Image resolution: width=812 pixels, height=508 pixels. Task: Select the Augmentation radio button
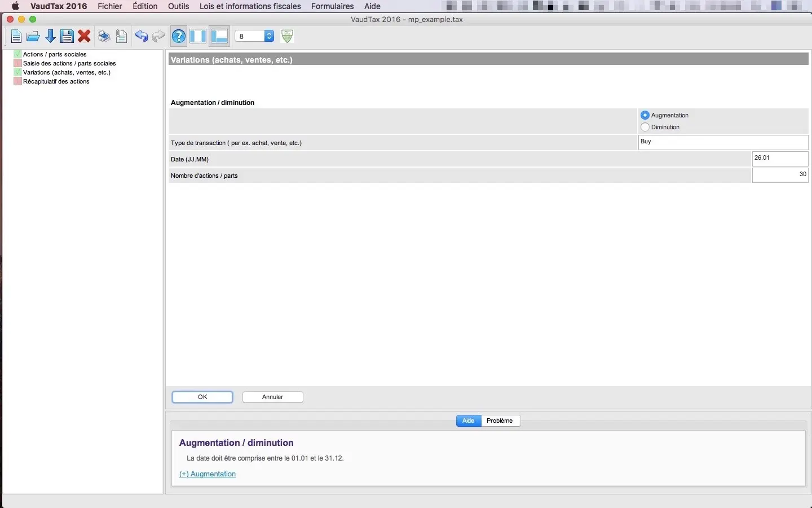click(x=645, y=115)
